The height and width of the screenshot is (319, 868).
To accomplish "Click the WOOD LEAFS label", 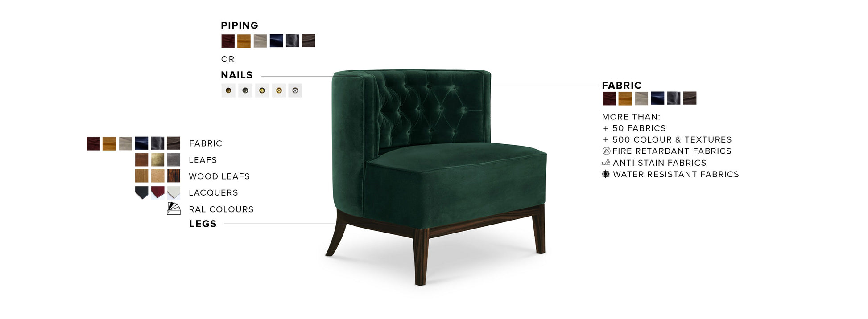I will [x=219, y=176].
